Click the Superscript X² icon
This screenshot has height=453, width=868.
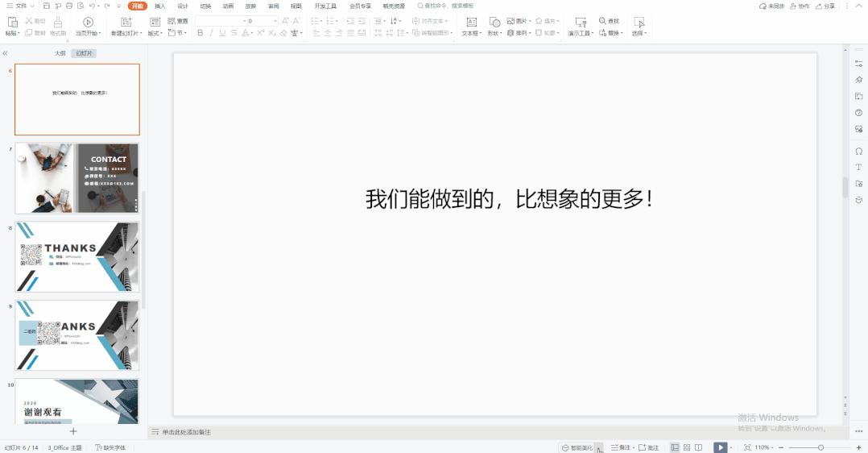pos(260,33)
